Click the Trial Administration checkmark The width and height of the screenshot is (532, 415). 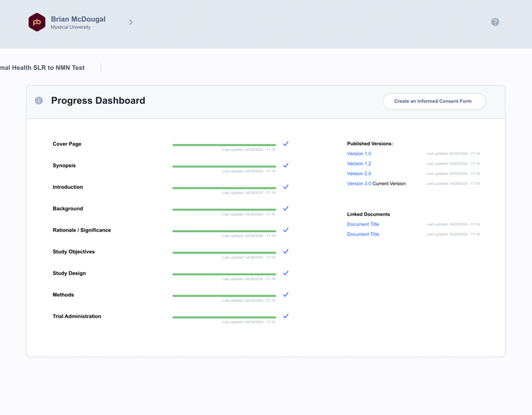pyautogui.click(x=286, y=316)
